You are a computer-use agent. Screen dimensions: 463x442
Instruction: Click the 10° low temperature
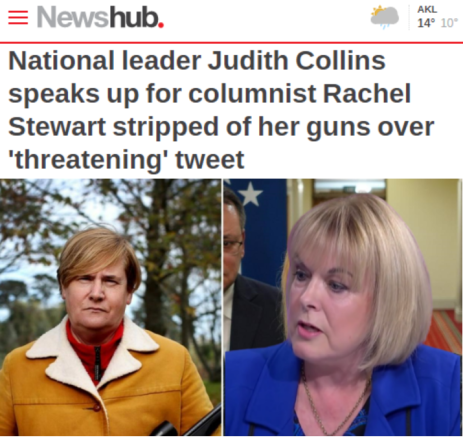tap(449, 23)
